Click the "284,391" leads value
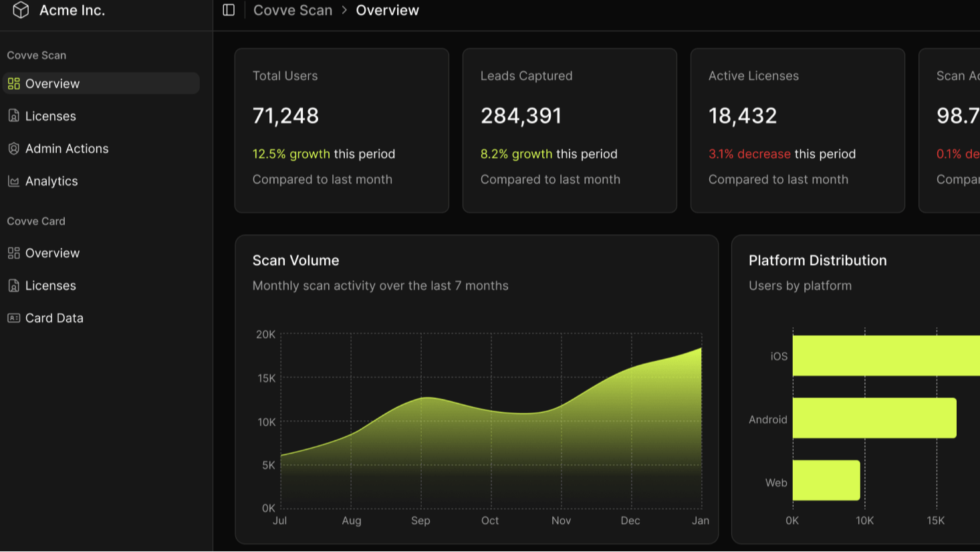 point(521,116)
